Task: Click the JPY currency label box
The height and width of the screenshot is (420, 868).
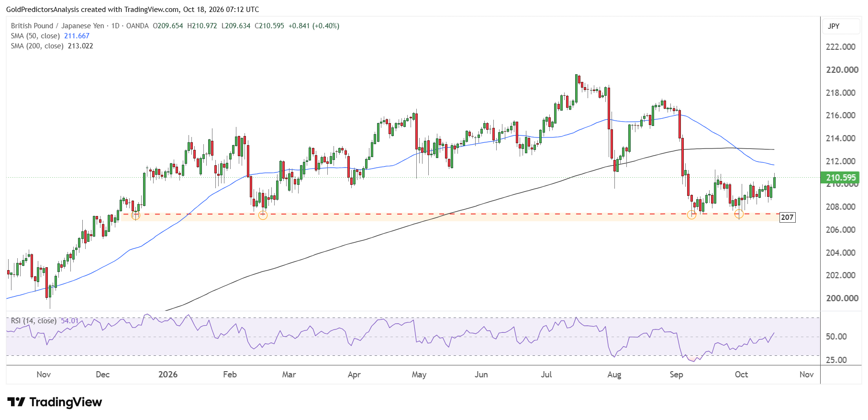Action: pyautogui.click(x=841, y=26)
